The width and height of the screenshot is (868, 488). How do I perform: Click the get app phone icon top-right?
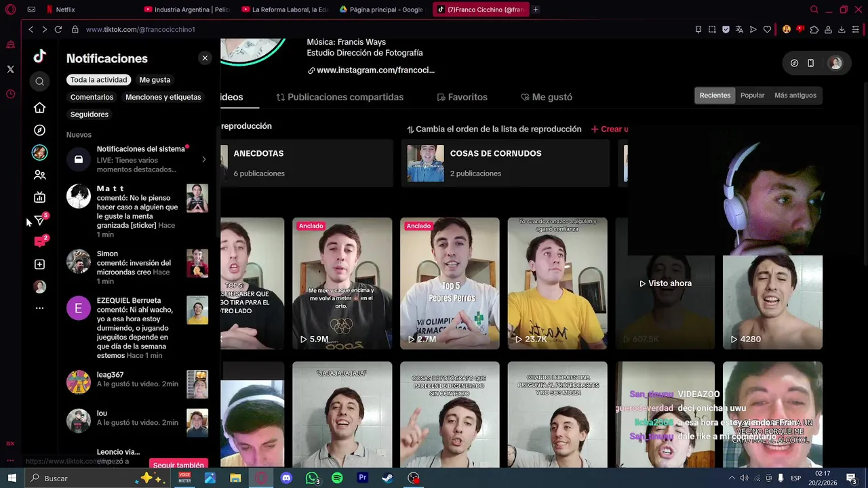click(810, 63)
